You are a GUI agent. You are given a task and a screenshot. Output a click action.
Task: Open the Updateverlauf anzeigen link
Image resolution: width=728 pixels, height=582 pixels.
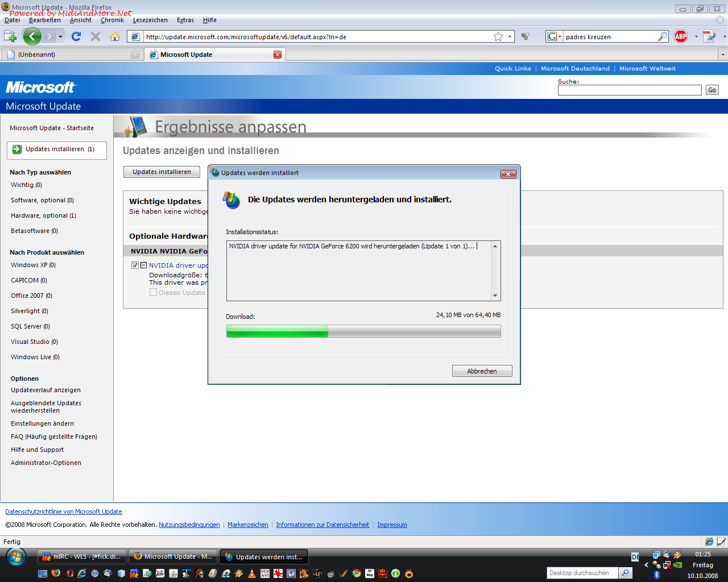[45, 390]
